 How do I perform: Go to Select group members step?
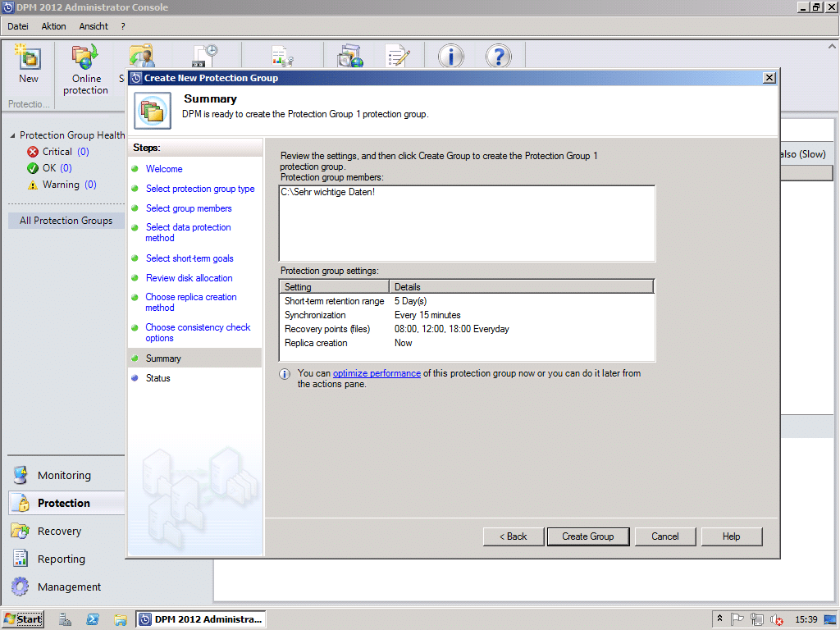click(x=189, y=208)
